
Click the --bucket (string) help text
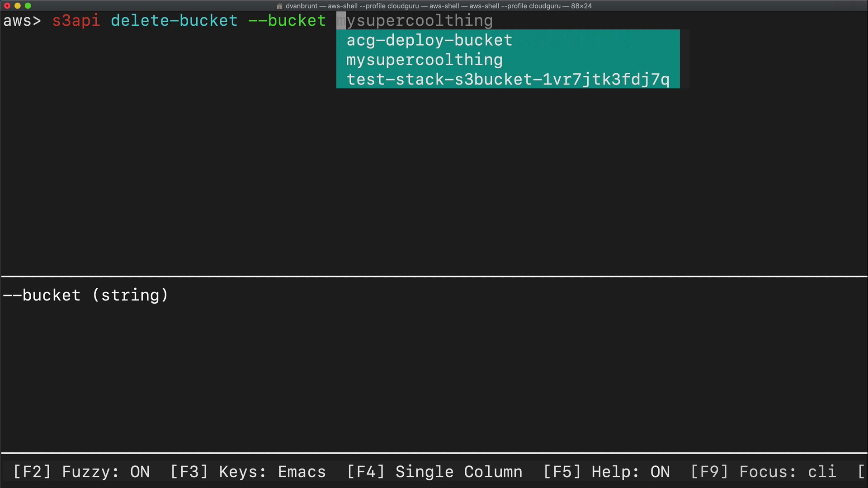coord(85,296)
